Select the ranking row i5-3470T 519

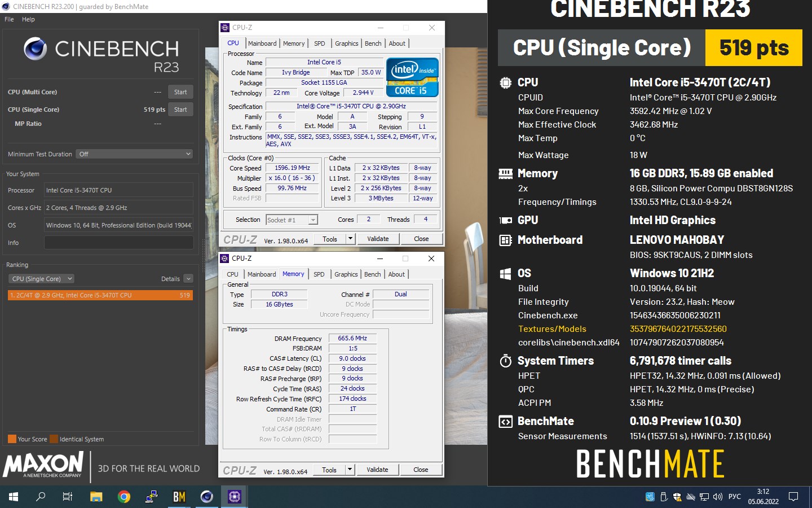100,295
